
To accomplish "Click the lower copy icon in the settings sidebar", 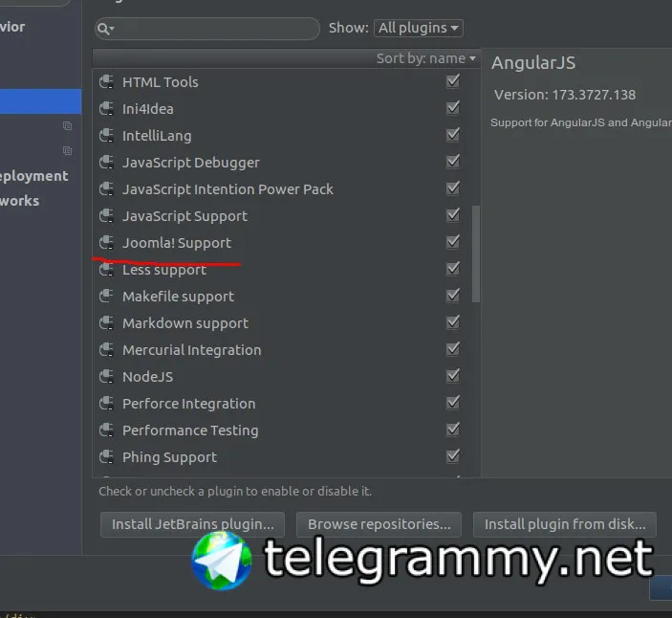I will 67,150.
